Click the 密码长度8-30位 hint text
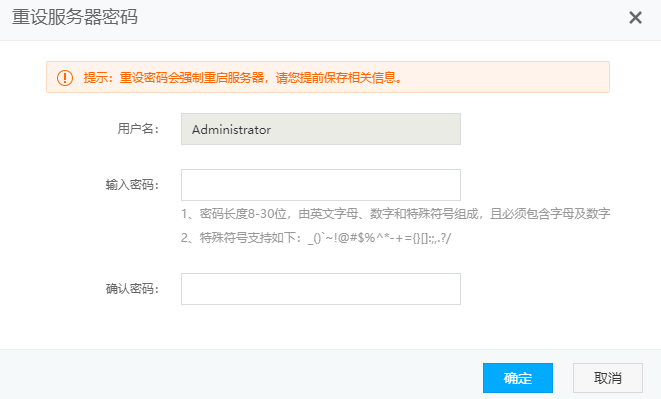 243,214
